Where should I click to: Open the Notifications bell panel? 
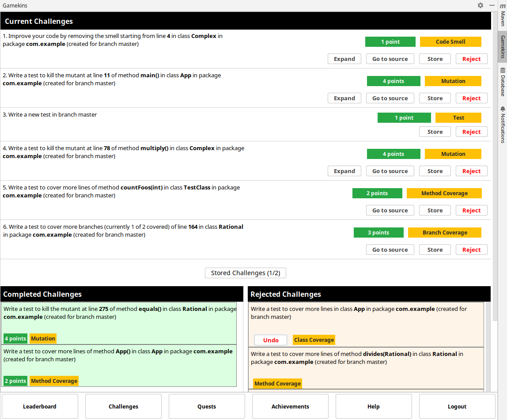pos(503,125)
